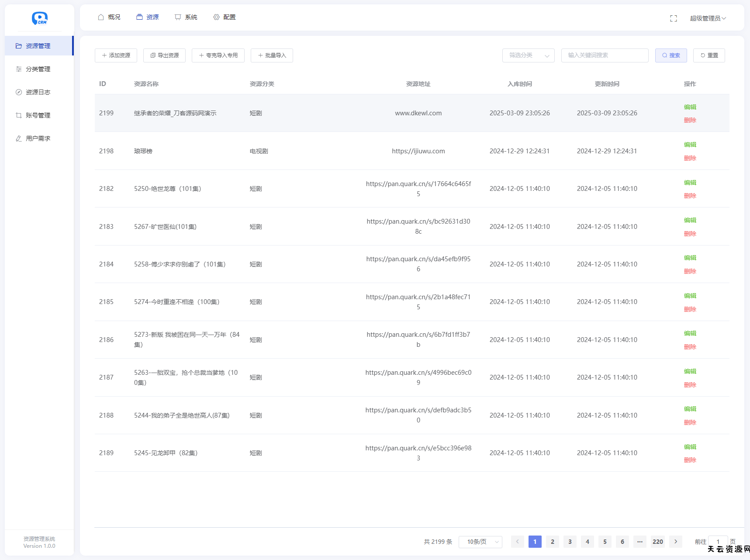750x560 pixels.
Task: Click the CRM logo icon
Action: (x=39, y=18)
